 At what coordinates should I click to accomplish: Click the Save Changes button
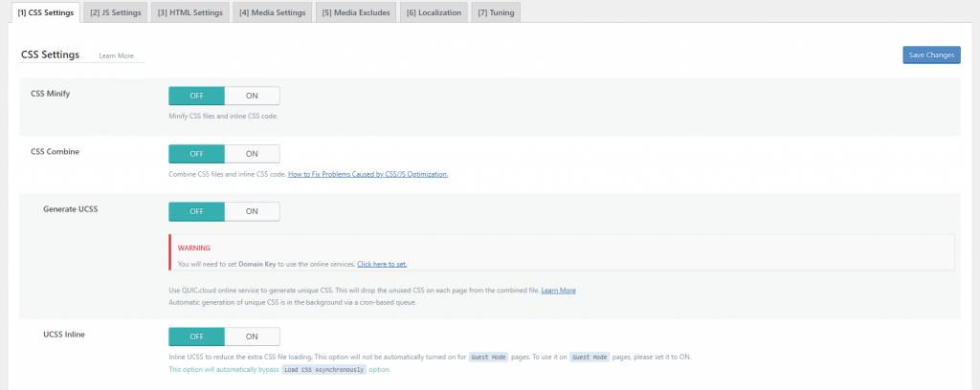930,55
